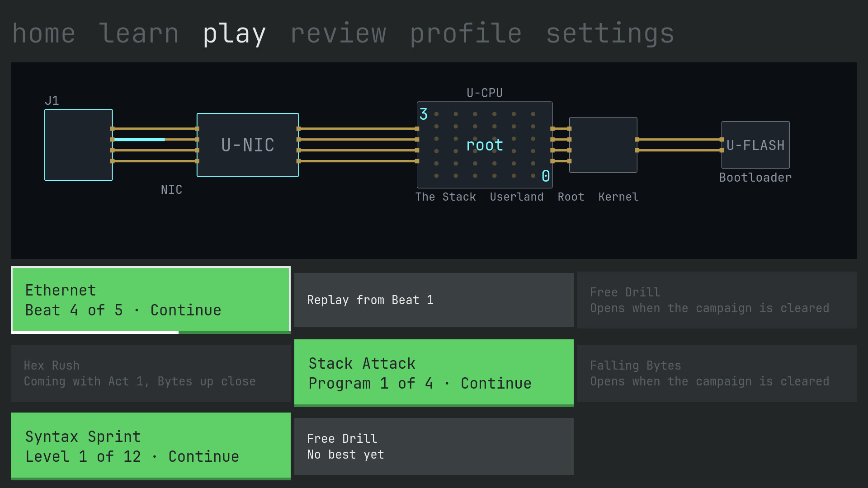Open Free Drill with no best yet
Viewport: 868px width, 488px height.
[x=434, y=446]
